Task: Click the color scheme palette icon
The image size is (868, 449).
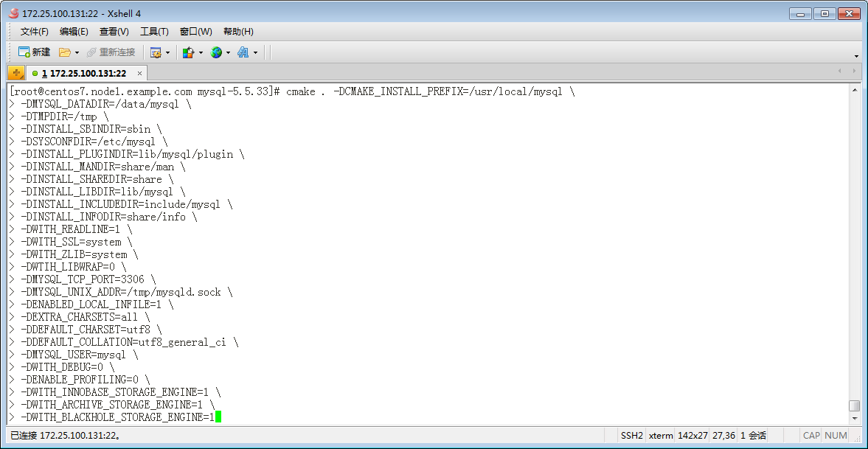Action: pyautogui.click(x=187, y=52)
